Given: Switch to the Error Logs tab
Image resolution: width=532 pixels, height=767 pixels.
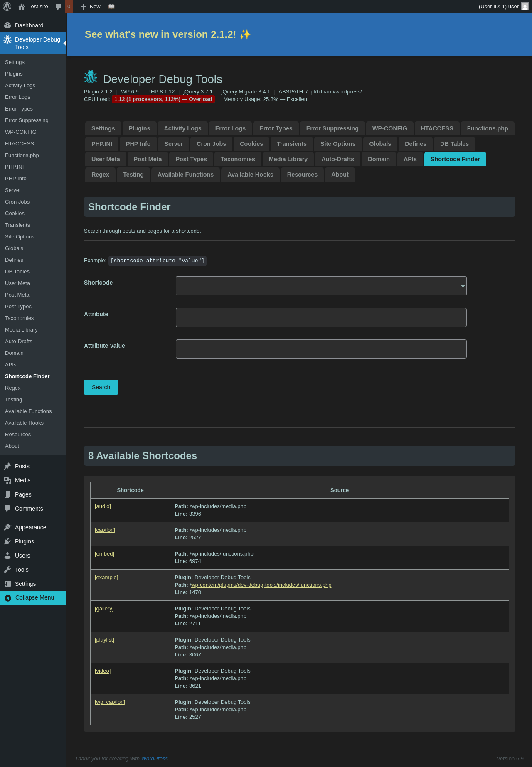Looking at the screenshot, I should [x=230, y=128].
